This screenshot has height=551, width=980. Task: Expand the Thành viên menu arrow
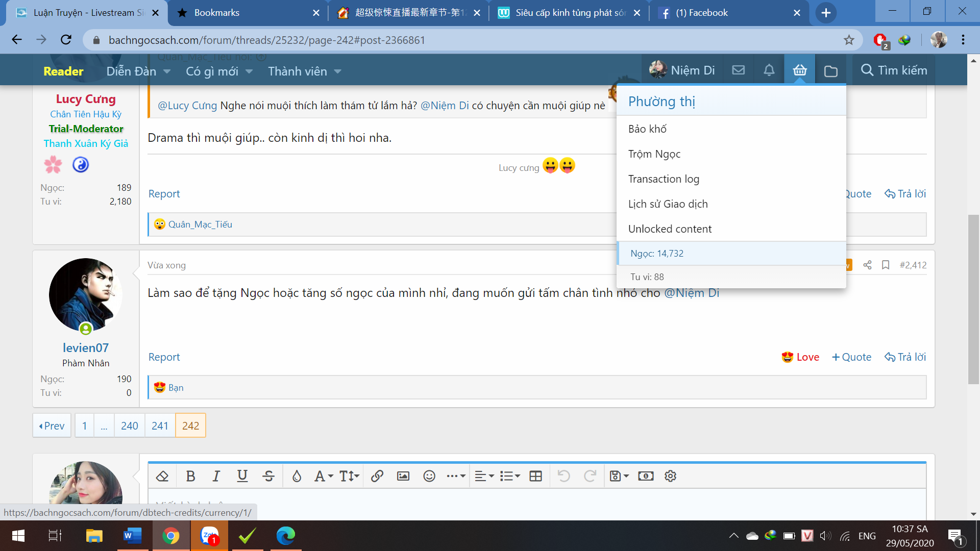337,71
